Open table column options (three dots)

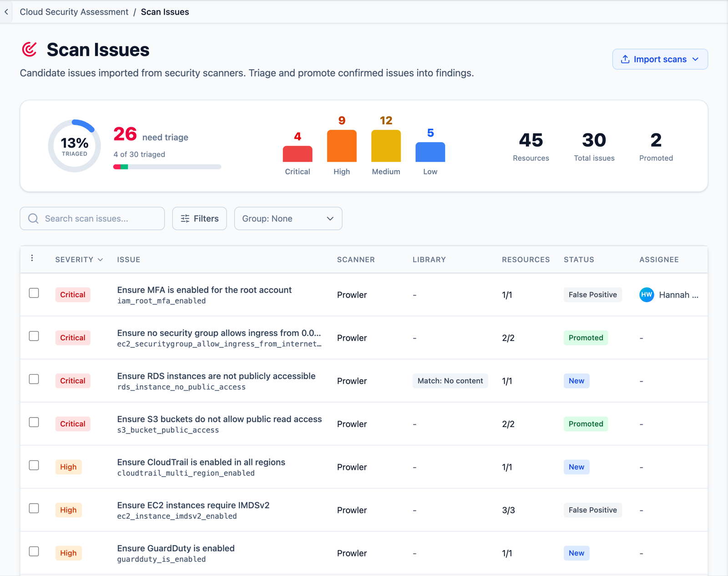pos(32,259)
